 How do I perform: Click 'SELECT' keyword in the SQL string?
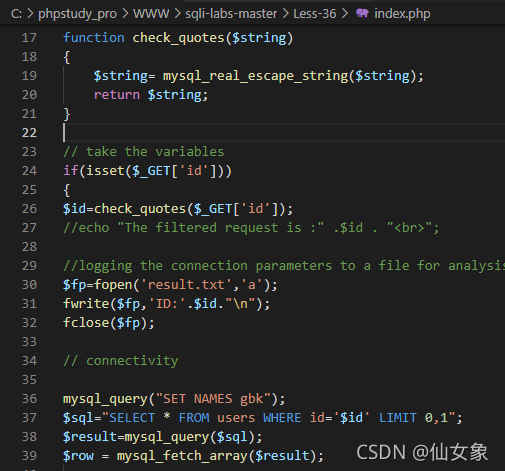pos(132,418)
